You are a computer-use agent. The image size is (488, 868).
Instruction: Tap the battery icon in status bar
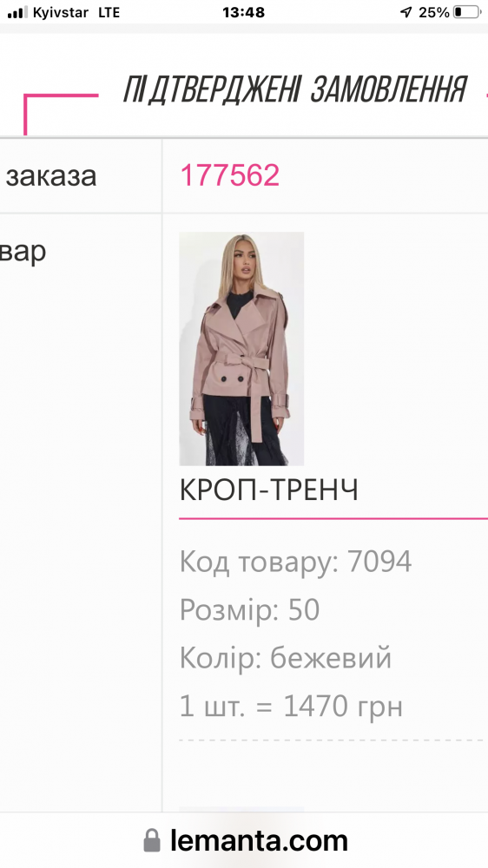pos(466,12)
